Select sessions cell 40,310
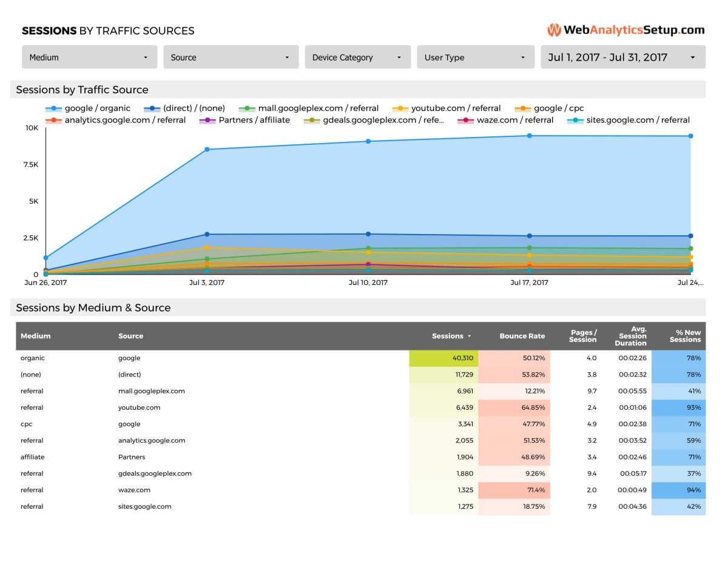728x562 pixels. point(443,358)
